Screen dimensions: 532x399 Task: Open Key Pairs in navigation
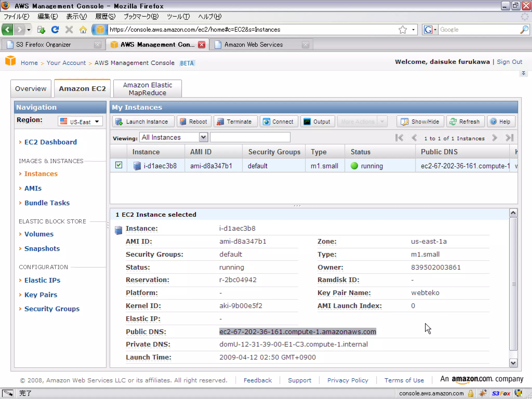[x=41, y=295]
